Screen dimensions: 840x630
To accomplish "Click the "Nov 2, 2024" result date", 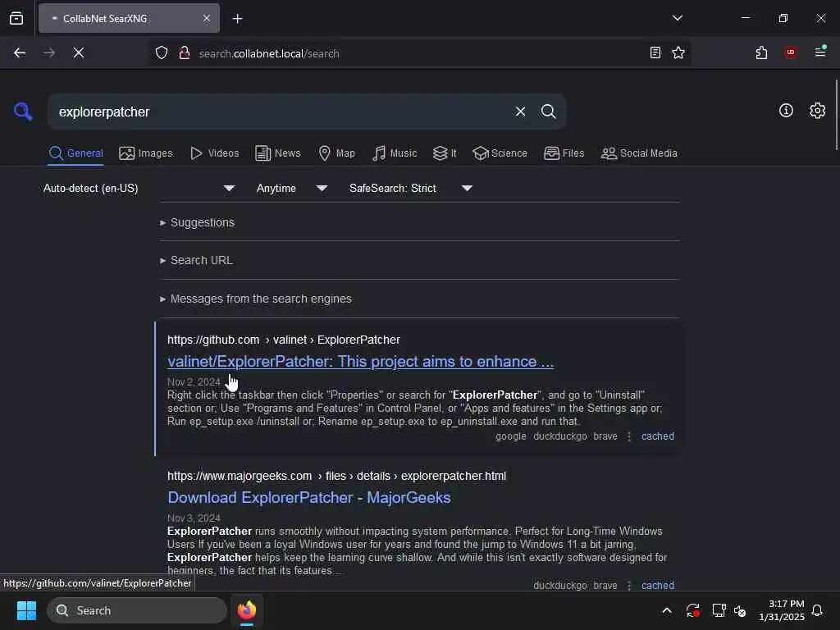I will click(194, 382).
